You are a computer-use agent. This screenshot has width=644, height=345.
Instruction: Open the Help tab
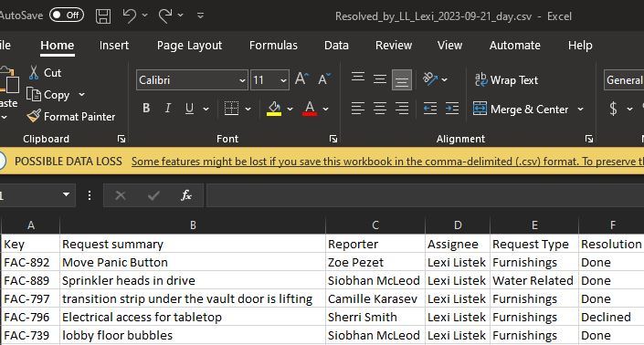(x=580, y=45)
